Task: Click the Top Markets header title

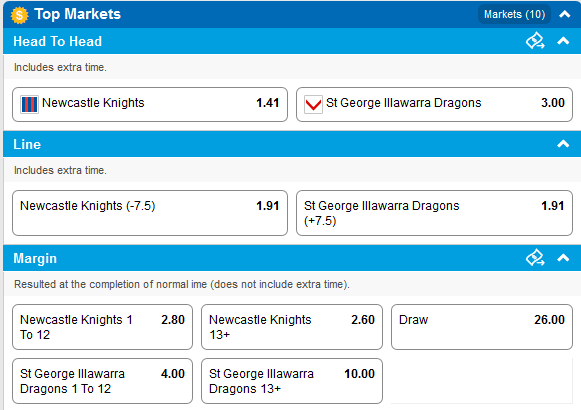Action: (x=77, y=14)
